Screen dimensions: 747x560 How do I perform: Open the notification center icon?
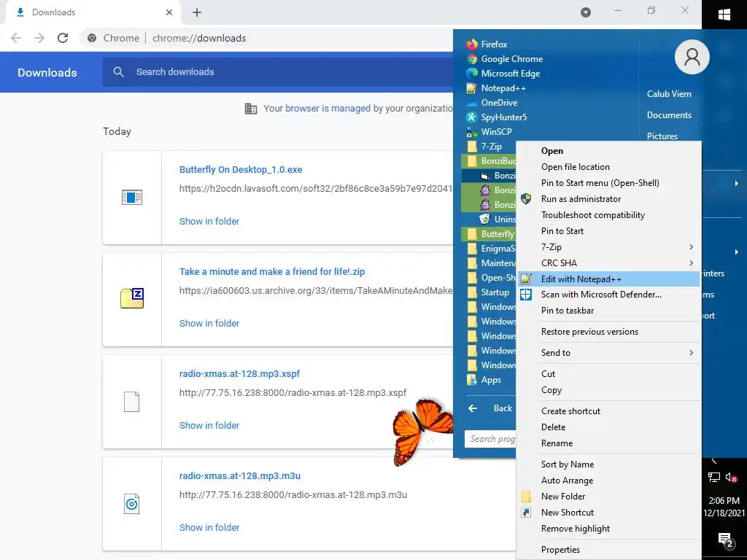[x=724, y=540]
